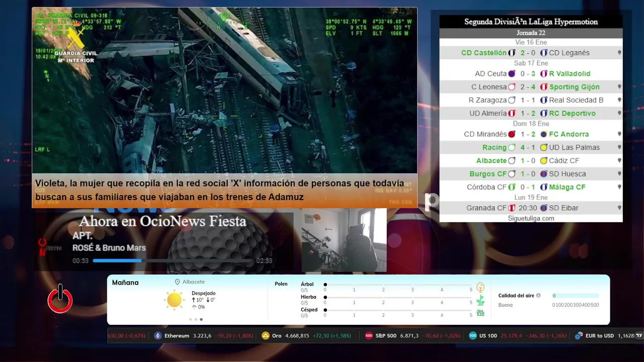The width and height of the screenshot is (644, 362).
Task: Click the sun weather icon
Action: pos(174,300)
